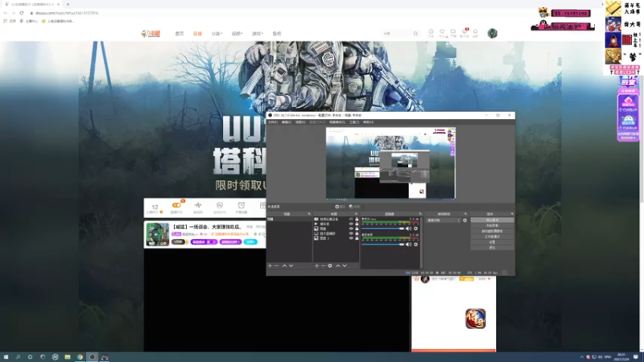Screen dimensions: 644x362
Task: Pop out the Audio Mixer dock via header icon
Action: tap(420, 214)
